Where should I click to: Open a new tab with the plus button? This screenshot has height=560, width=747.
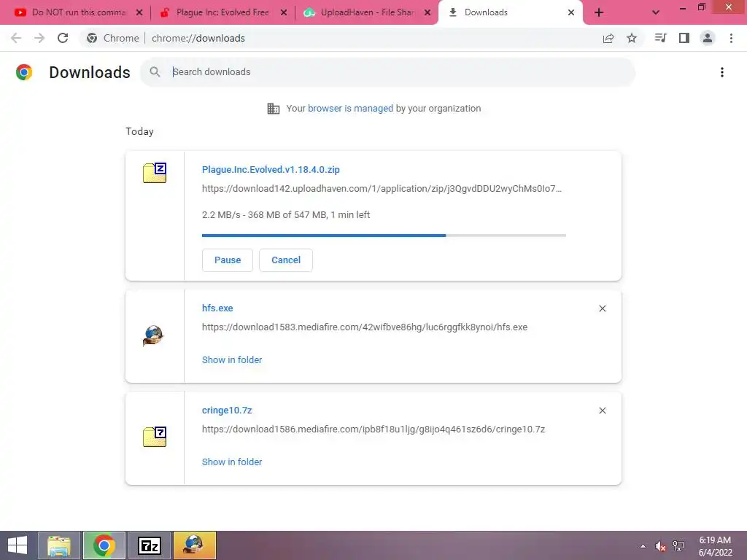click(x=599, y=12)
